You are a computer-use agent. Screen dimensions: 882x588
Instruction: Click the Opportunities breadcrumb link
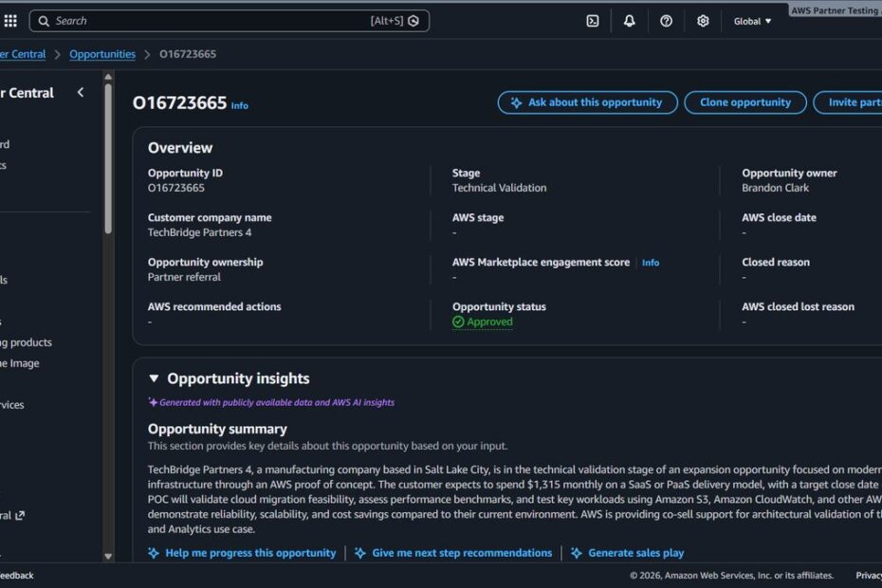(102, 54)
